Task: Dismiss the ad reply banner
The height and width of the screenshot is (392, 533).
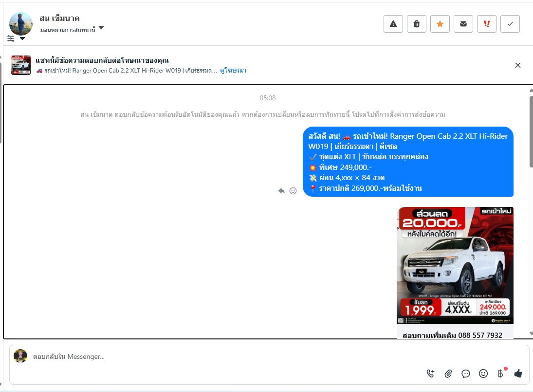Action: click(x=518, y=65)
